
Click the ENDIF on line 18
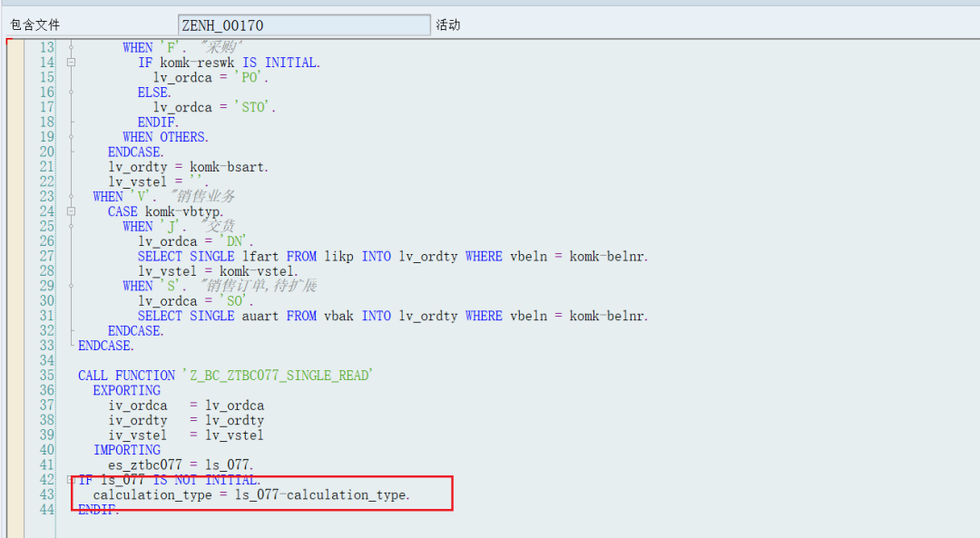tap(158, 122)
